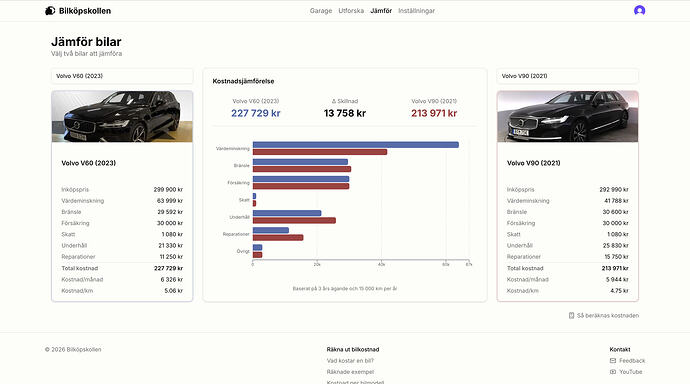Click the 41 788 kr Värdeminskning value

tap(616, 201)
